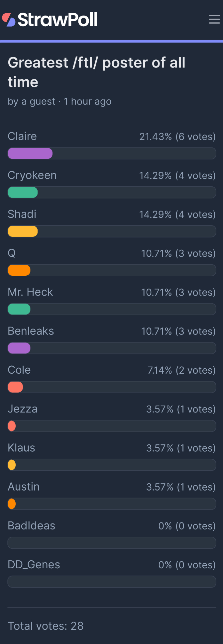The width and height of the screenshot is (223, 644).
Task: Select Shadi's yellow result bar
Action: click(23, 231)
